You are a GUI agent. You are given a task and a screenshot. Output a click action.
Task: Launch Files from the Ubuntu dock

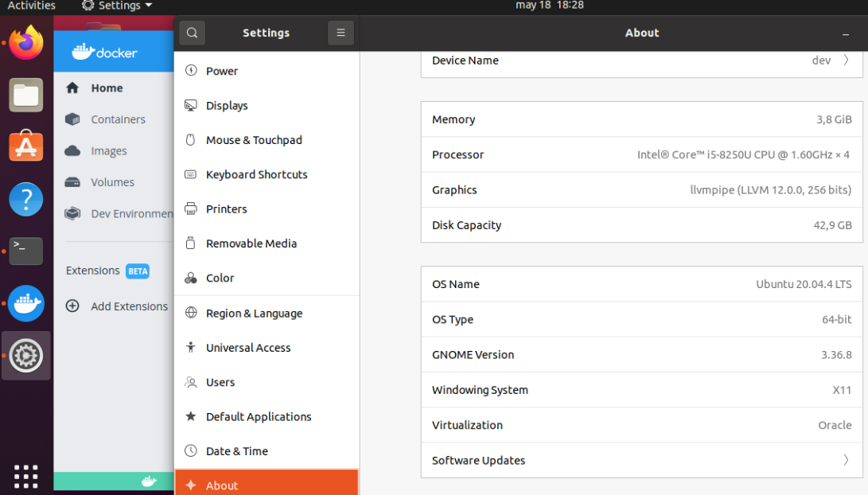tap(26, 95)
